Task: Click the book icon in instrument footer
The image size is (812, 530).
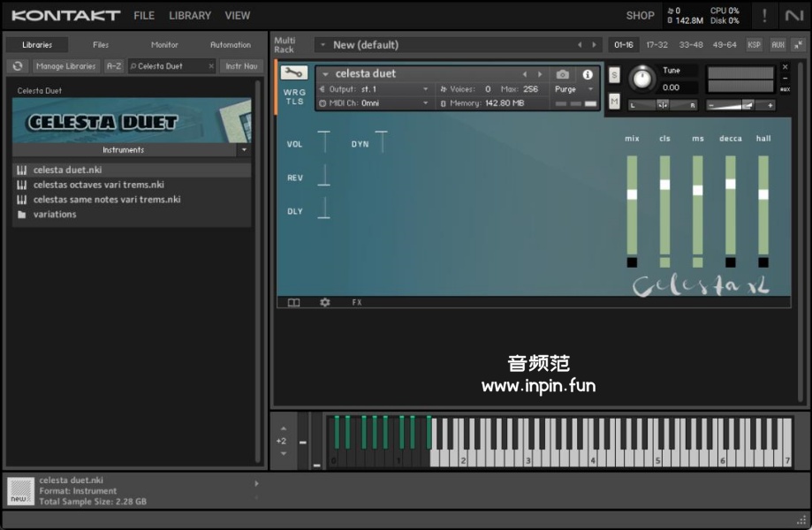Action: [293, 302]
